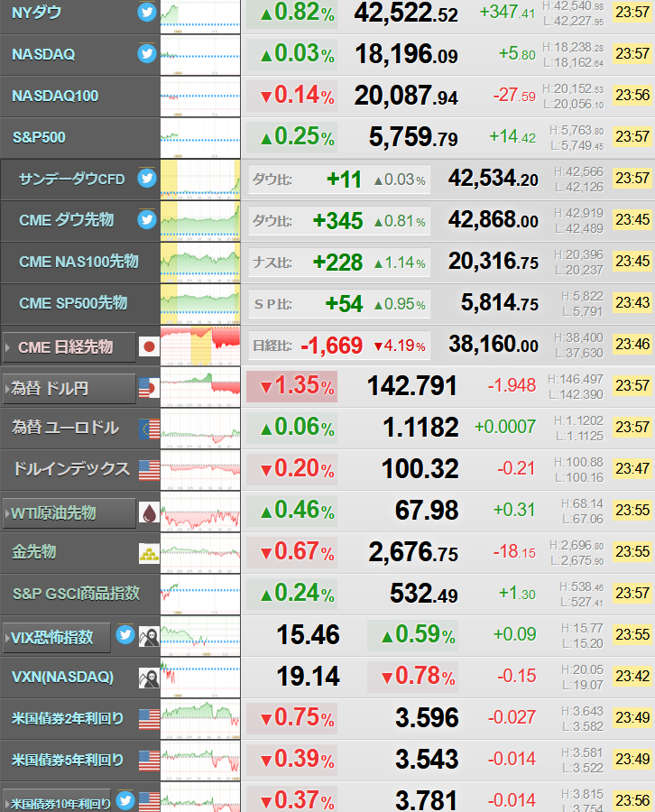Click oil drop icon beside WTI原油先物

click(149, 512)
